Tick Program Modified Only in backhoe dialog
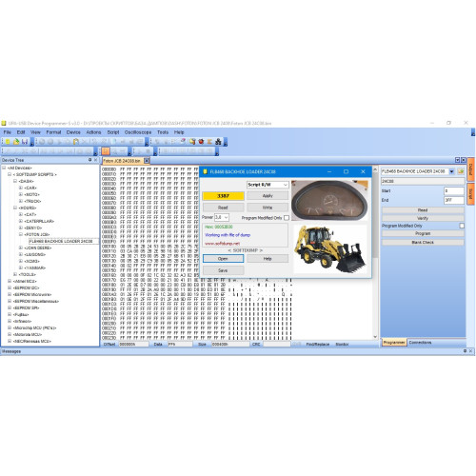The height and width of the screenshot is (476, 476). click(x=287, y=218)
